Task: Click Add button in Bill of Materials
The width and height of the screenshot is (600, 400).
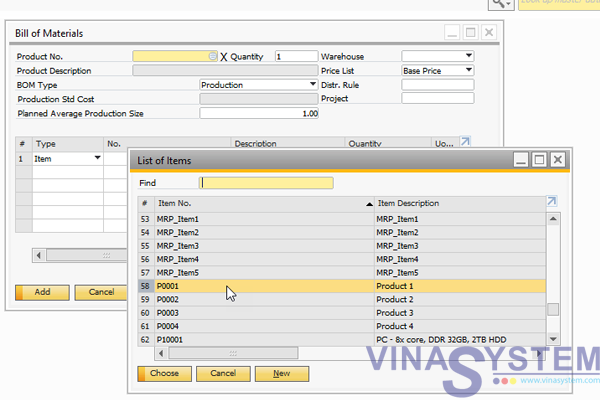Action: 42,292
